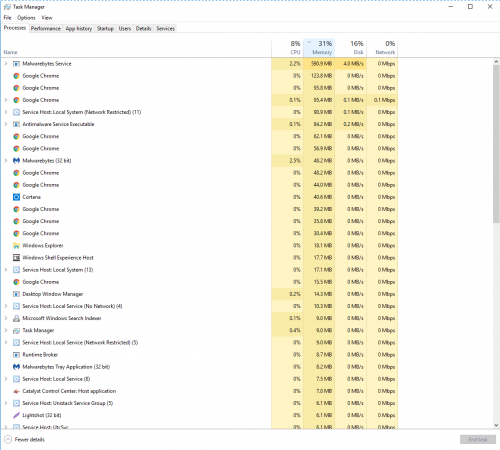Screen dimensions: 500x450
Task: Click the Cortana process icon
Action: tap(16, 197)
